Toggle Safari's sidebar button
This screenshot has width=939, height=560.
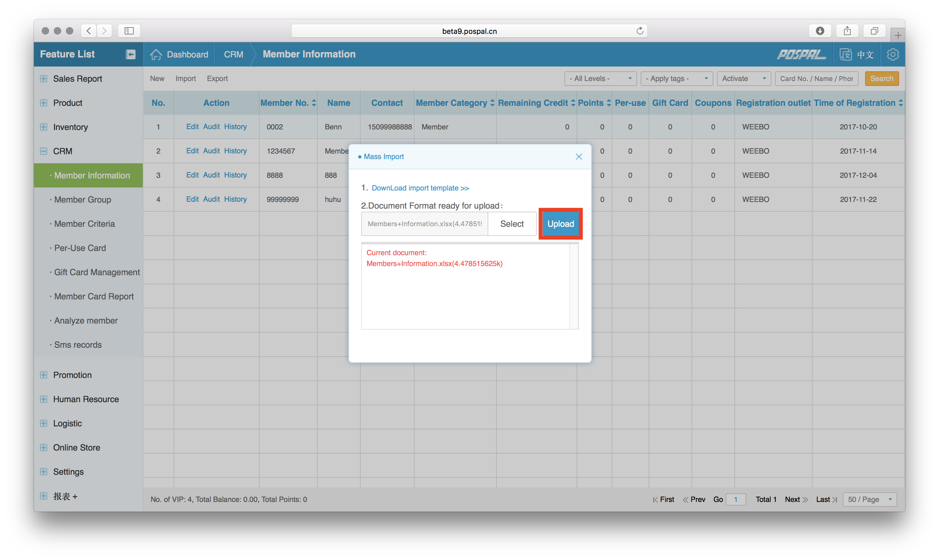[x=129, y=31]
